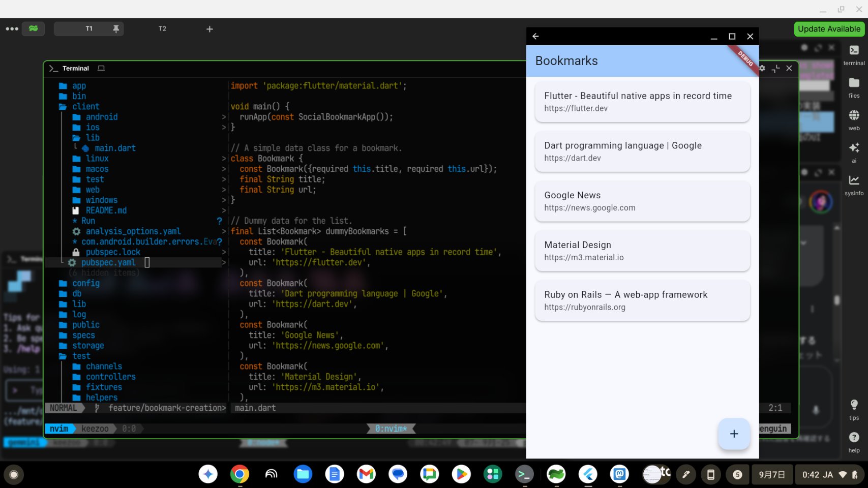868x488 pixels.
Task: Open the three-dot menu in top bar
Action: click(12, 29)
